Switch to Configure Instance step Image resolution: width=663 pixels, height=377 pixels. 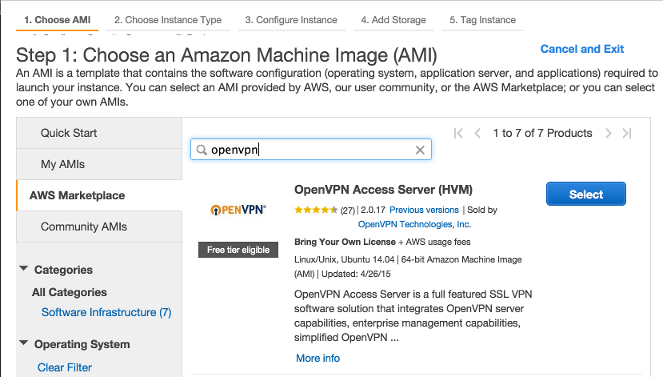[291, 20]
